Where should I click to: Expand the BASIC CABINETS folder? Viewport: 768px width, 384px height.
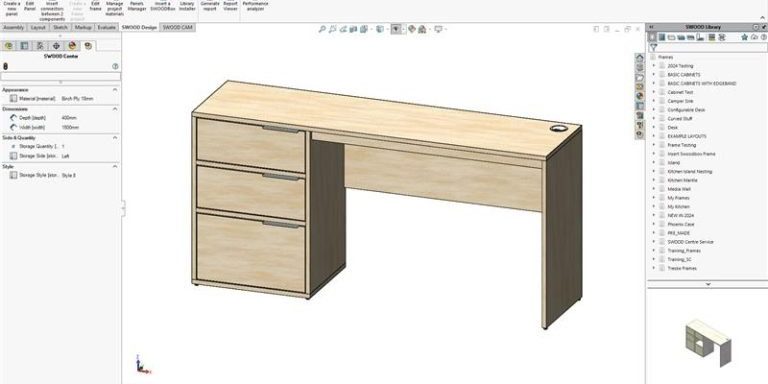click(x=653, y=74)
